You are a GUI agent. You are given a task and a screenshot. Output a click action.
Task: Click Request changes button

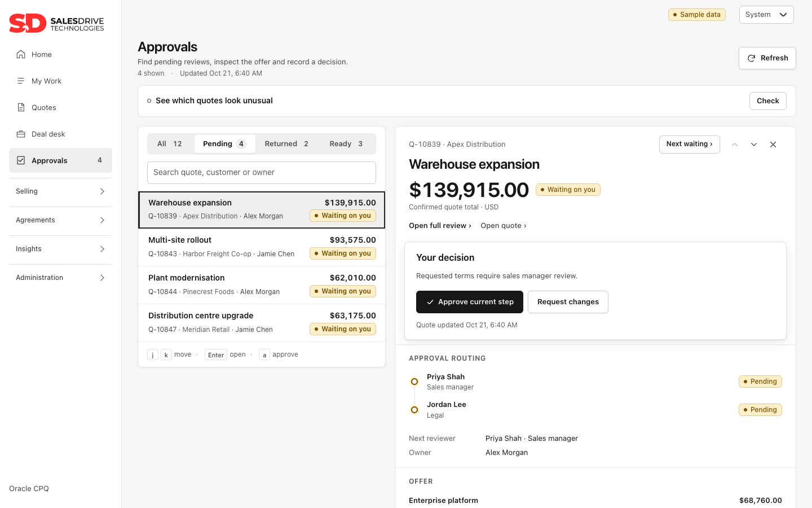click(568, 302)
